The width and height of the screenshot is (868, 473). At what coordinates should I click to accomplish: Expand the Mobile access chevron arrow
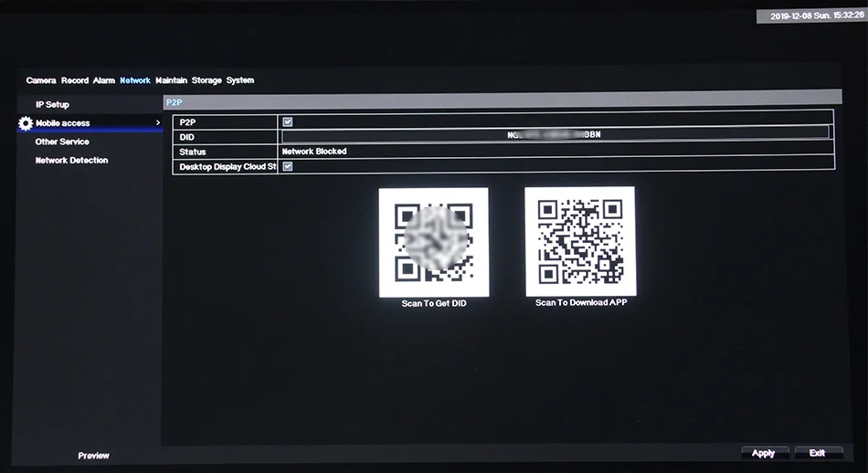[158, 122]
